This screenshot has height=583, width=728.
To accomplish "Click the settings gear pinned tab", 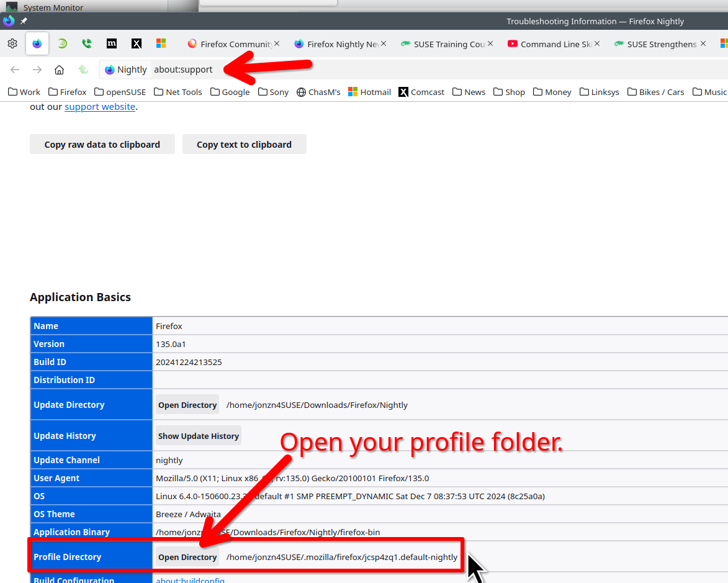I will click(12, 43).
